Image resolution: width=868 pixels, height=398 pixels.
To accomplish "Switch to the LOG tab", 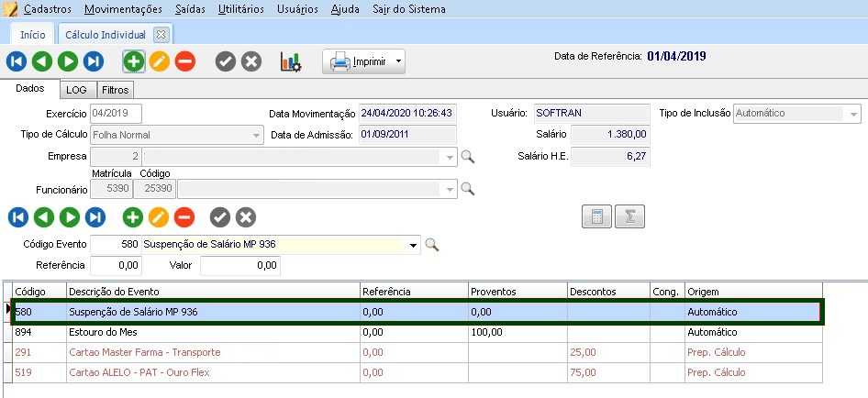I will [x=76, y=90].
